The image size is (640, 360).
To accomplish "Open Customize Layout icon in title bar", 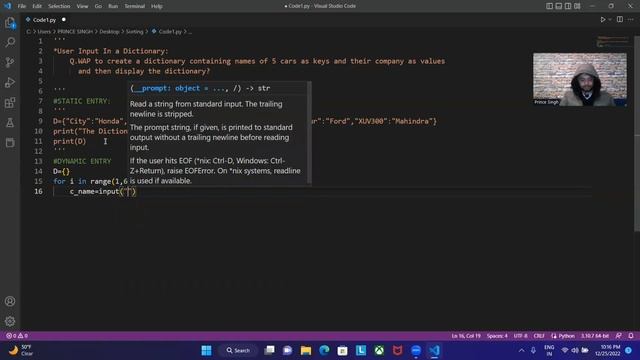I will pos(577,6).
